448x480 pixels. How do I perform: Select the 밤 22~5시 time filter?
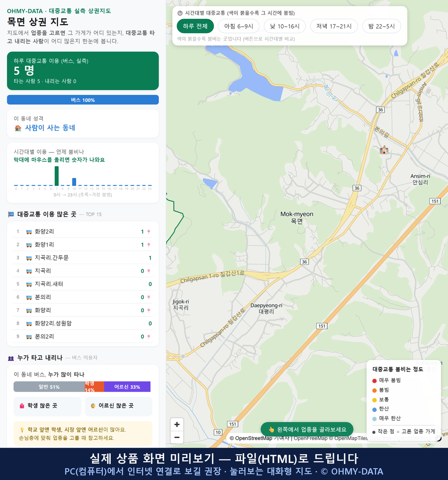[381, 26]
